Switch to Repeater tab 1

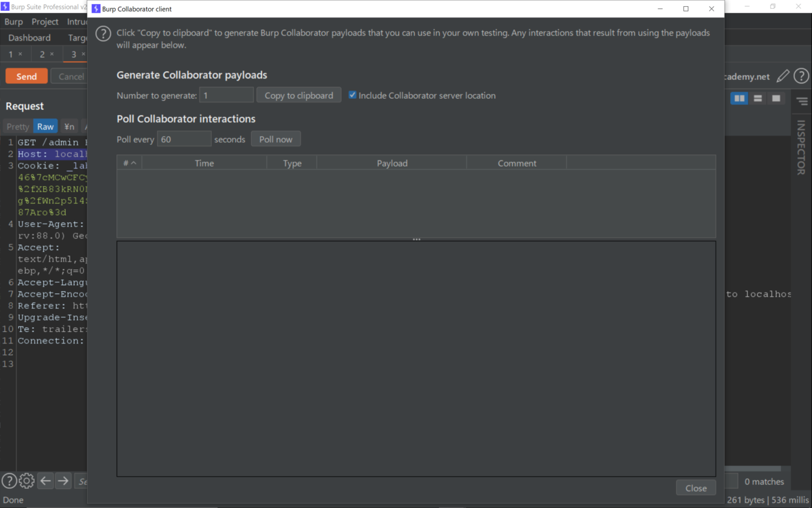tap(11, 54)
